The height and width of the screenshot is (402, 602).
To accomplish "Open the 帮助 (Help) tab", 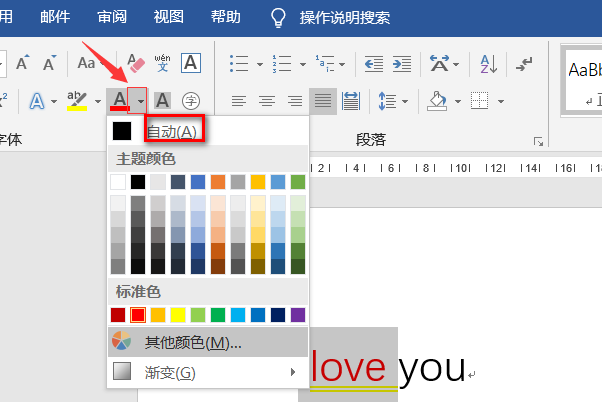I will pyautogui.click(x=225, y=17).
